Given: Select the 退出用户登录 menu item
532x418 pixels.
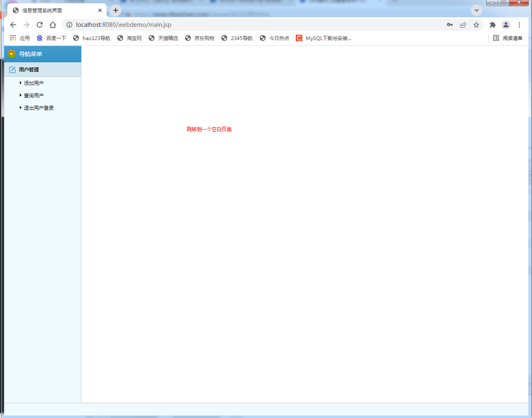Looking at the screenshot, I should pyautogui.click(x=39, y=108).
